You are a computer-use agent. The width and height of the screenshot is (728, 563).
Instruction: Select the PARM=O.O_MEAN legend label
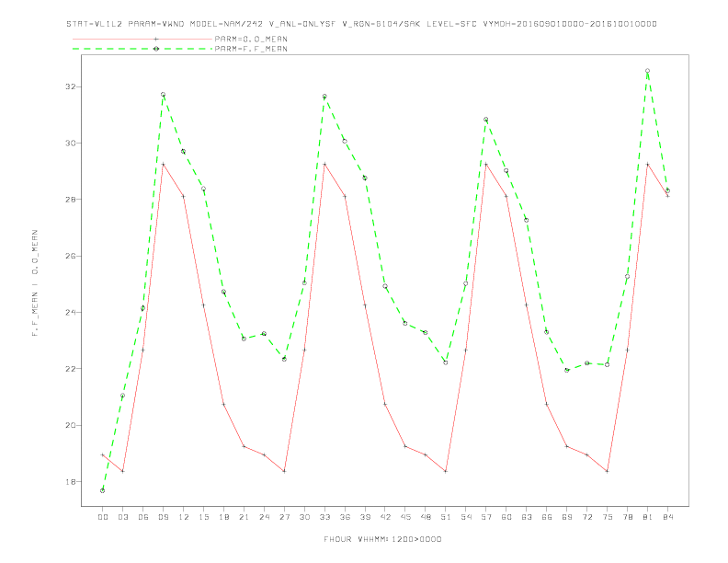click(251, 39)
